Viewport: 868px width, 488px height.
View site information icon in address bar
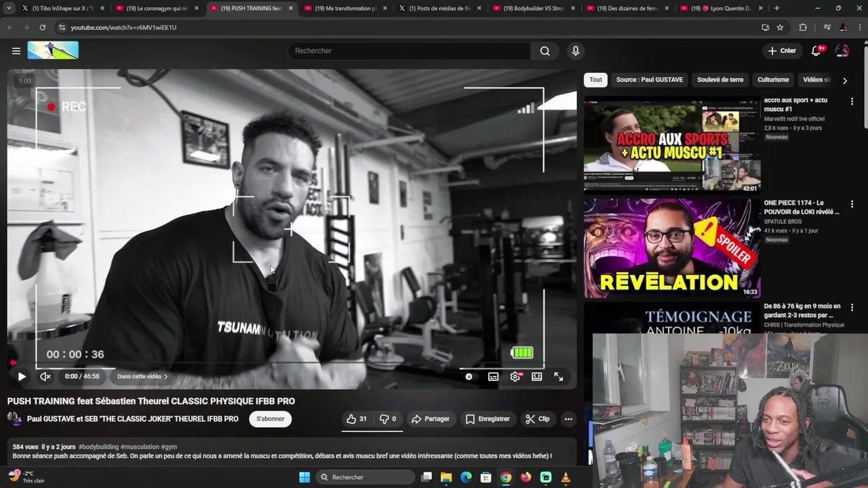[x=62, y=27]
